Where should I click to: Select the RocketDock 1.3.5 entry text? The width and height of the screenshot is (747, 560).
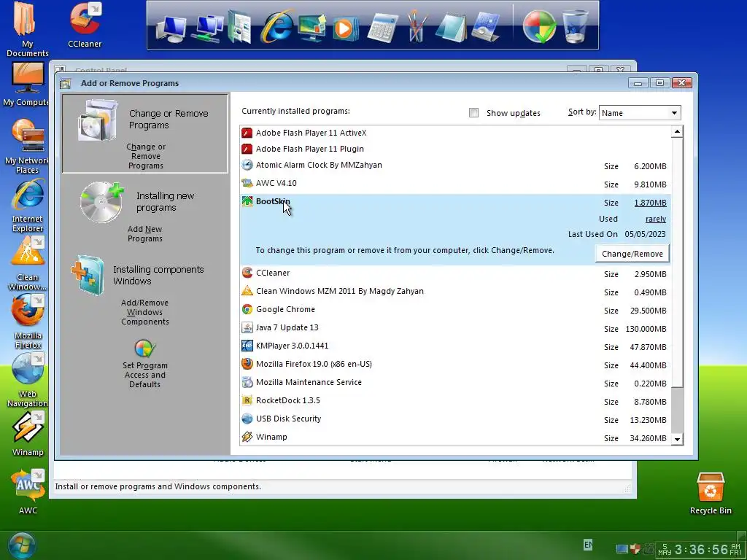point(287,400)
